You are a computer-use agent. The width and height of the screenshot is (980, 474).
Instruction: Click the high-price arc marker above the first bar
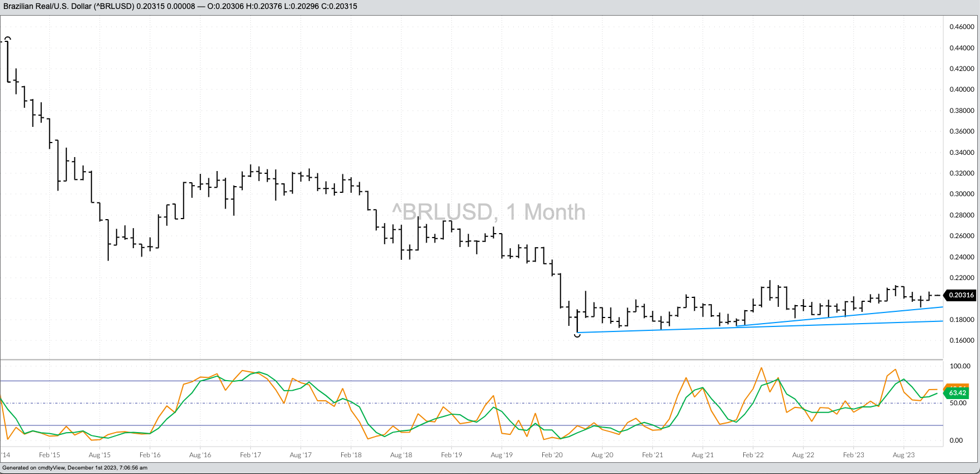(7, 39)
